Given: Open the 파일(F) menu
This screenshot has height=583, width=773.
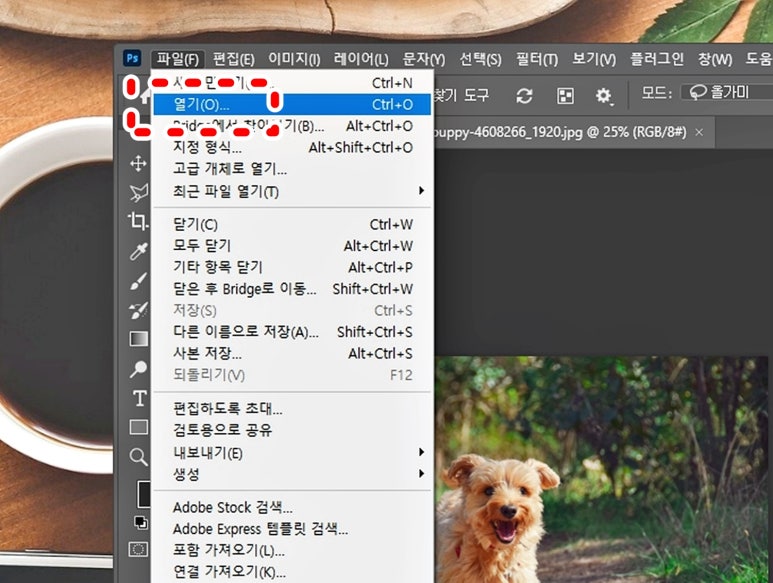Looking at the screenshot, I should pyautogui.click(x=177, y=59).
